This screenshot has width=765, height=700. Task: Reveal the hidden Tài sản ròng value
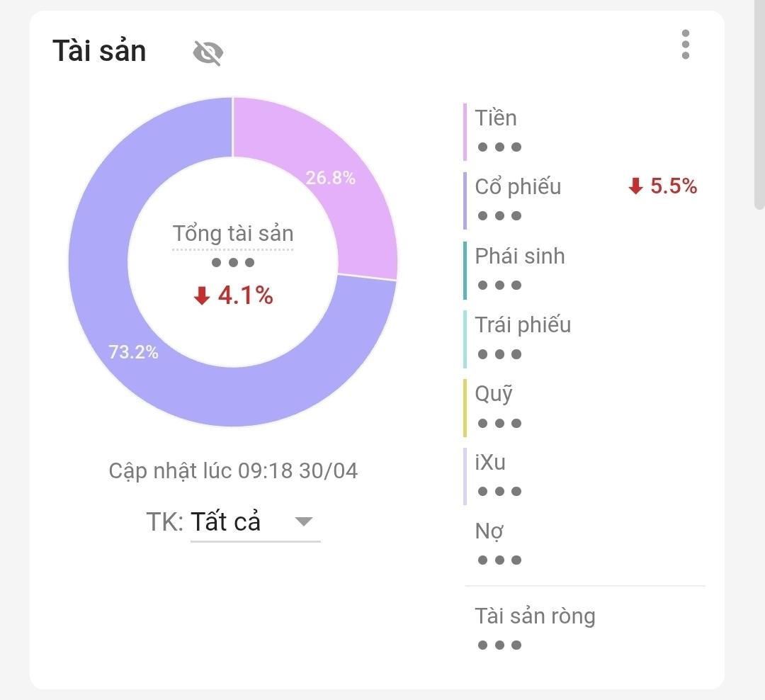[498, 644]
